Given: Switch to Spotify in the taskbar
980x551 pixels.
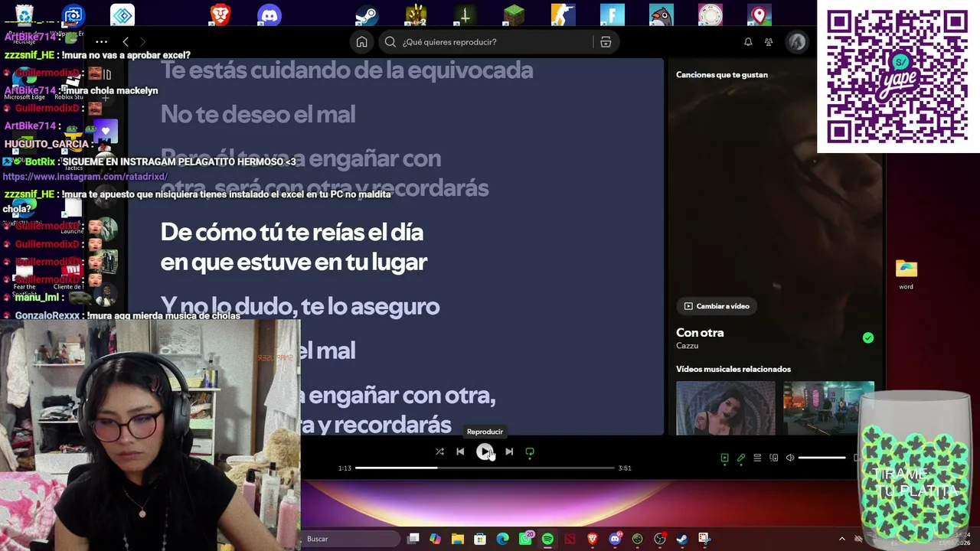Looking at the screenshot, I should click(x=547, y=539).
